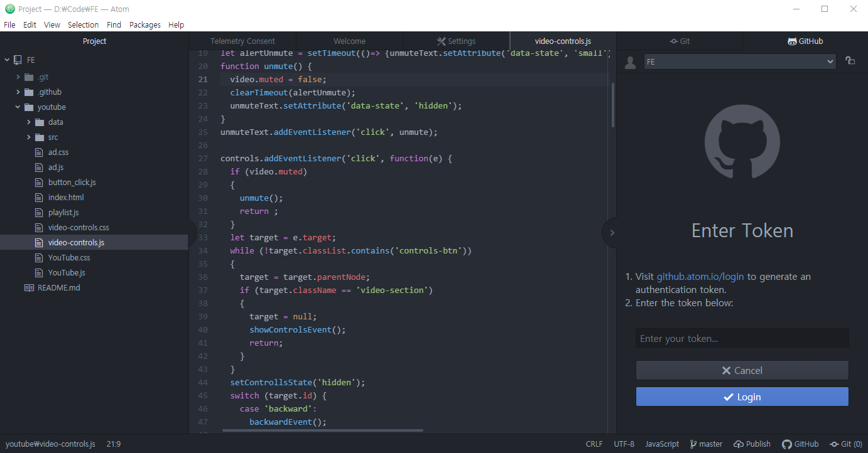Open the View menu
Viewport: 868px width, 453px height.
pos(52,25)
